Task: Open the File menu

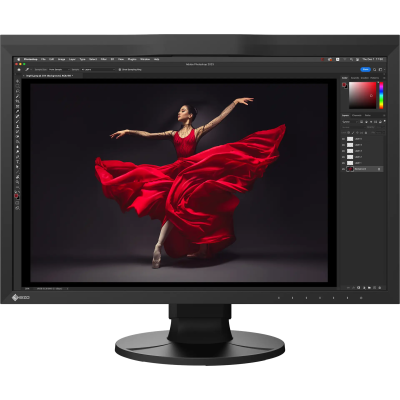Action: (x=43, y=59)
